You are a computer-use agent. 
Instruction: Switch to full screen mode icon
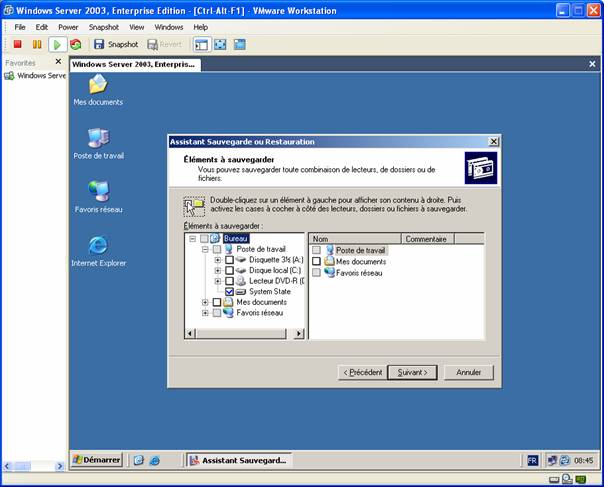coord(220,44)
